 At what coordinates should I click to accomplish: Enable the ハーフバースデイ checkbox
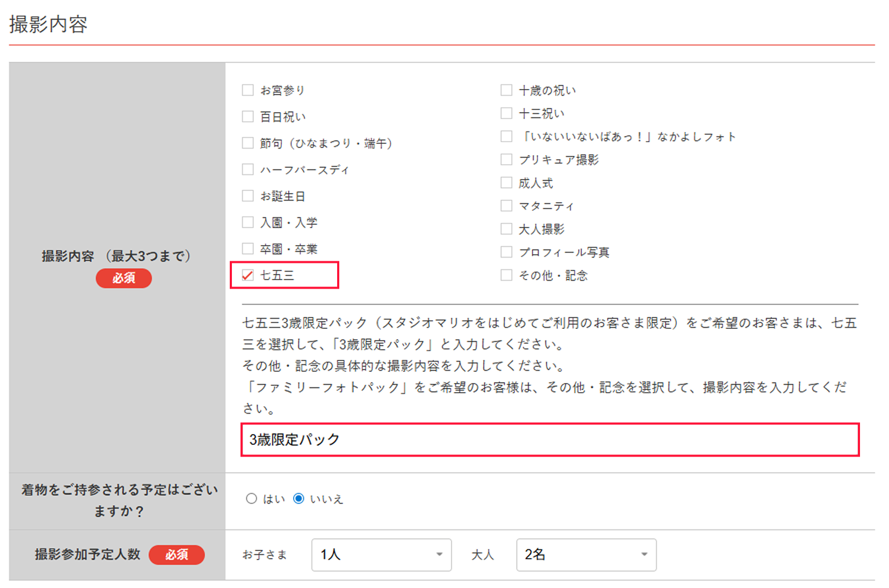click(247, 169)
